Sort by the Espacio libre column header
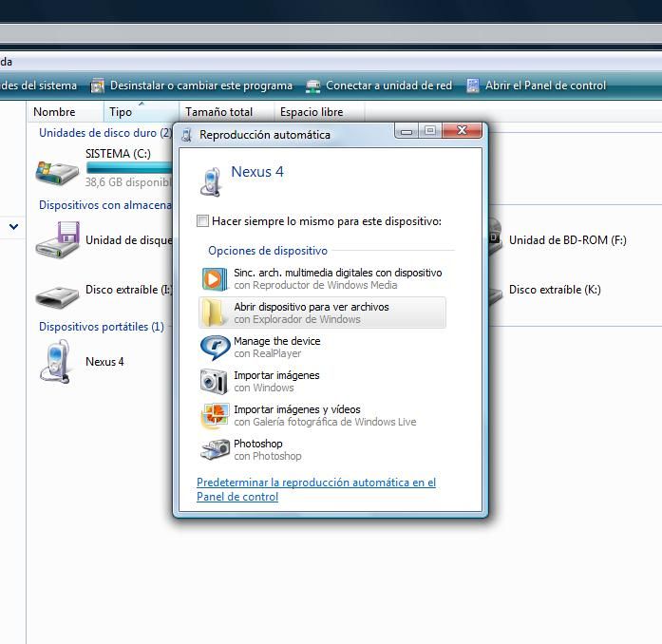Viewport: 662px width, 644px height. click(319, 112)
